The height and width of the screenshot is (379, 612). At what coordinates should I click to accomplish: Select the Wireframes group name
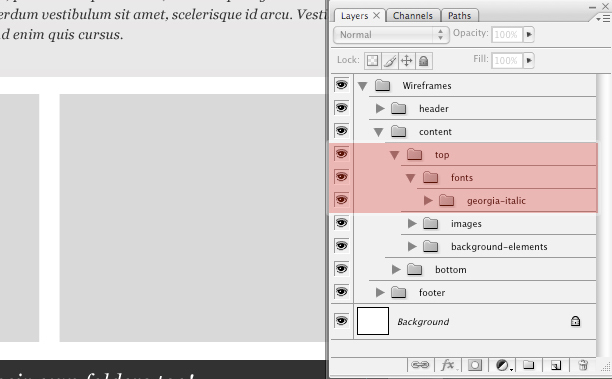tap(427, 85)
